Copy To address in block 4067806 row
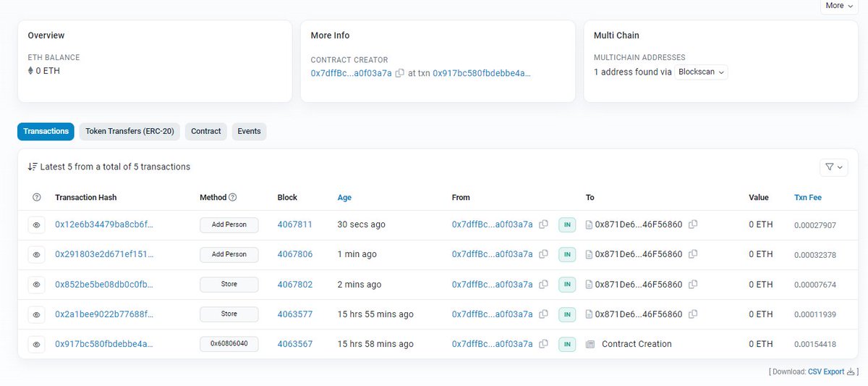Screen dimensions: 868x386 pyautogui.click(x=693, y=254)
